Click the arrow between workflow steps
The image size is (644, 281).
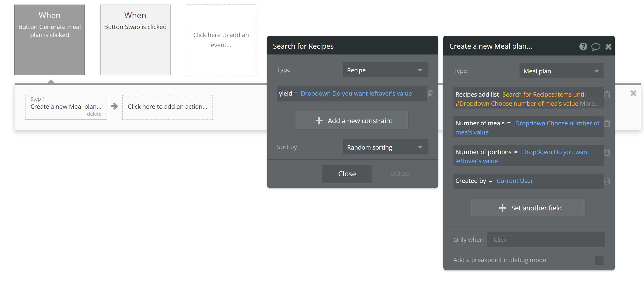[114, 106]
